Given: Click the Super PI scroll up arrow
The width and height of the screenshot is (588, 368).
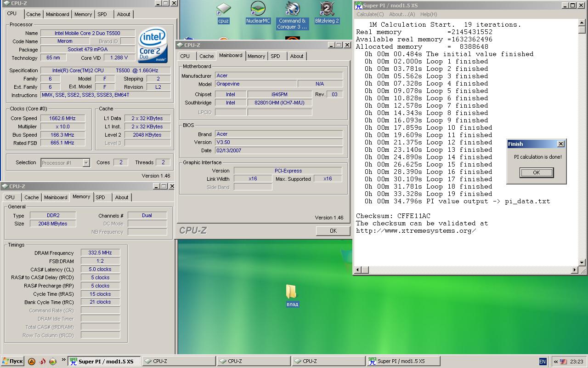Looking at the screenshot, I should pos(582,22).
